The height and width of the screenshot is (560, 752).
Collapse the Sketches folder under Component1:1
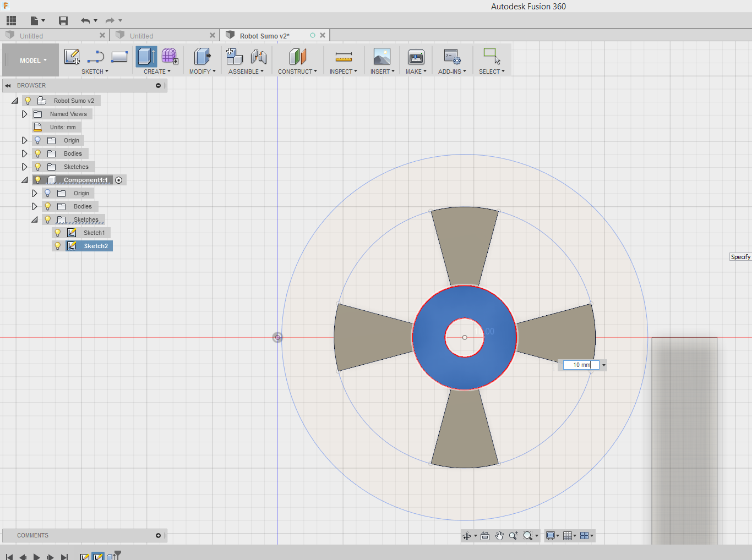click(x=34, y=219)
